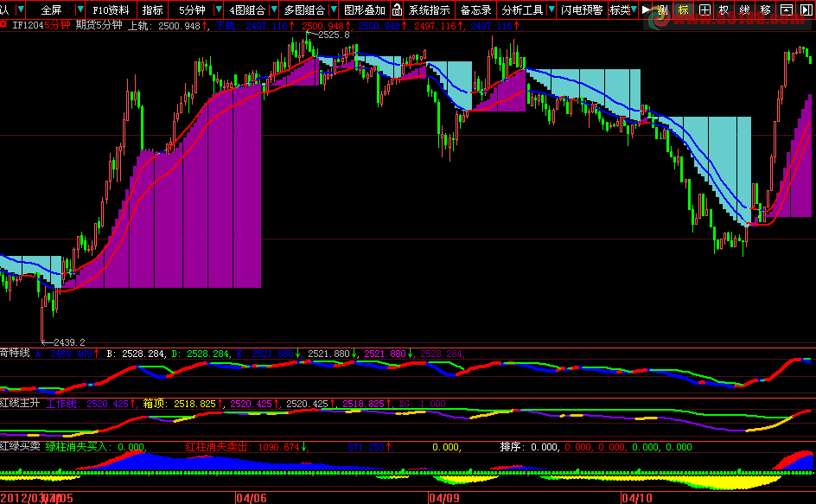The height and width of the screenshot is (504, 816).
Task: Click the play arrow icon in toolbar
Action: pyautogui.click(x=646, y=10)
